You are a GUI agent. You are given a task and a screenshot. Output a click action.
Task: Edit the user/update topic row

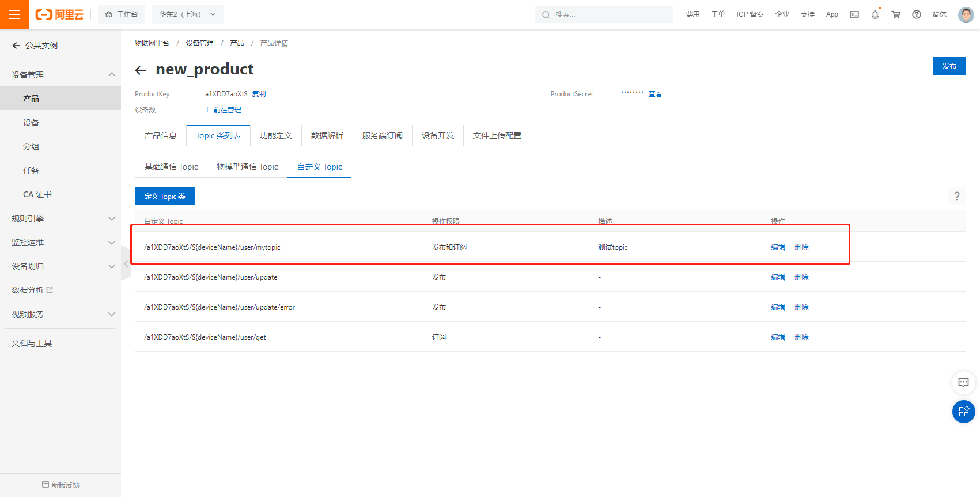coord(778,277)
